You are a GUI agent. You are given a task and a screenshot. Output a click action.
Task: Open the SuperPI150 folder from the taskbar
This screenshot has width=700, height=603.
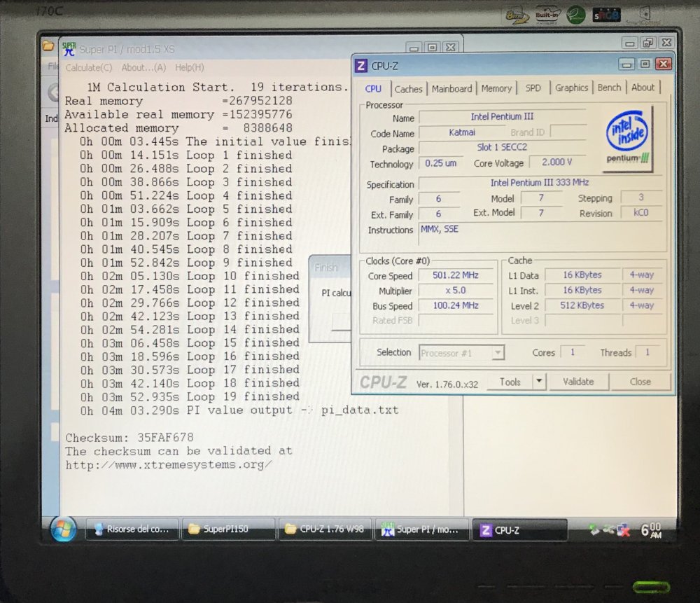(x=229, y=530)
